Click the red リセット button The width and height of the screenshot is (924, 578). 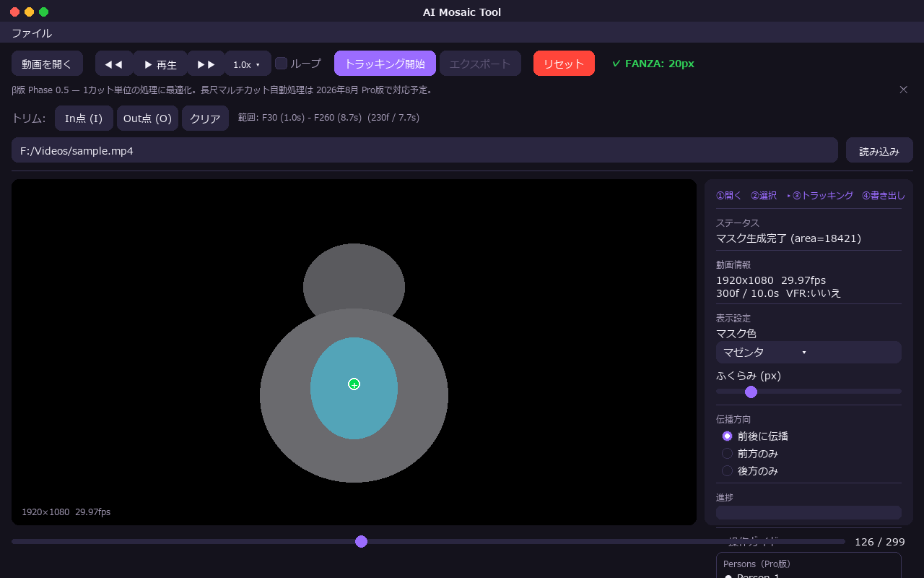pyautogui.click(x=564, y=64)
